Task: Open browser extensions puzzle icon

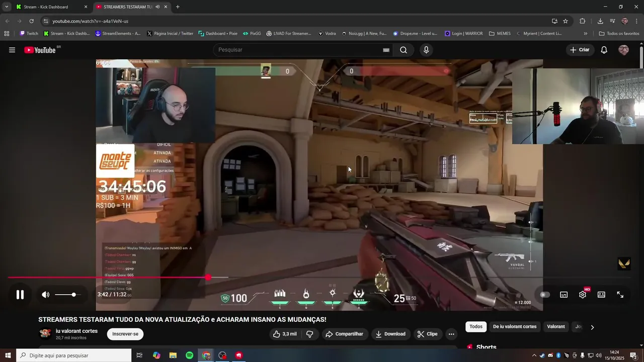Action: pos(583,21)
